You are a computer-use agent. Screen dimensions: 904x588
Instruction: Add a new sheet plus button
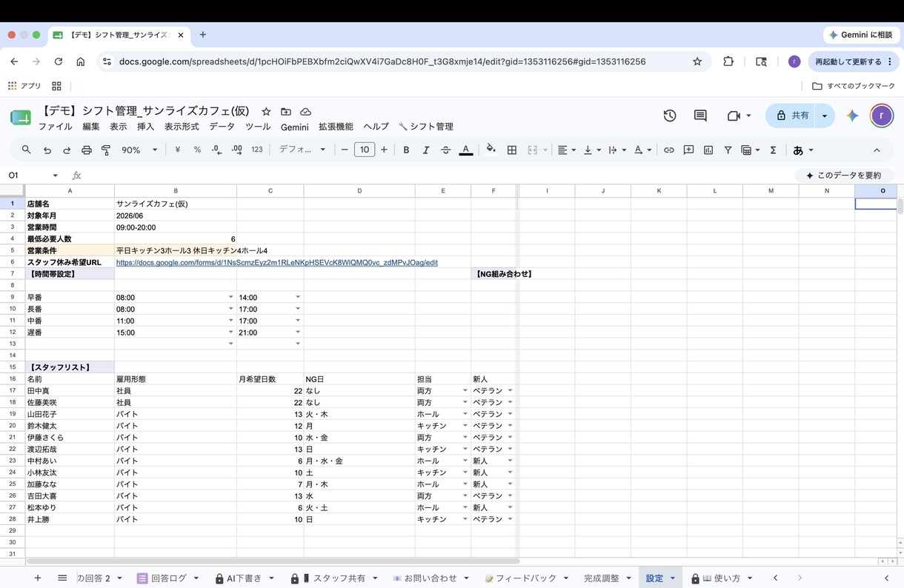[x=38, y=578]
